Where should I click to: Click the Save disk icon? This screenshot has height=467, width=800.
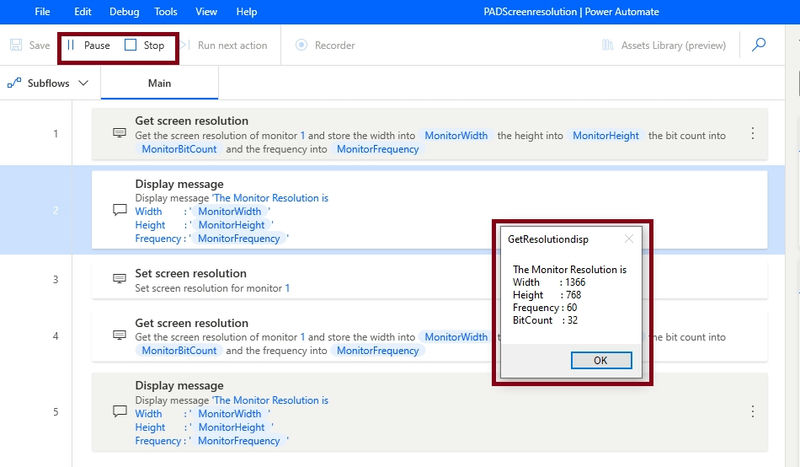[x=16, y=45]
